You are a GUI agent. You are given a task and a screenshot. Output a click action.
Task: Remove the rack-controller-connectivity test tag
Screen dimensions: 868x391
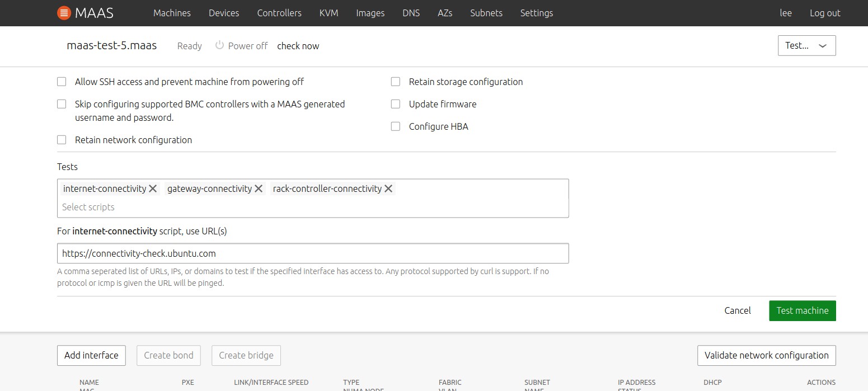[x=388, y=189]
